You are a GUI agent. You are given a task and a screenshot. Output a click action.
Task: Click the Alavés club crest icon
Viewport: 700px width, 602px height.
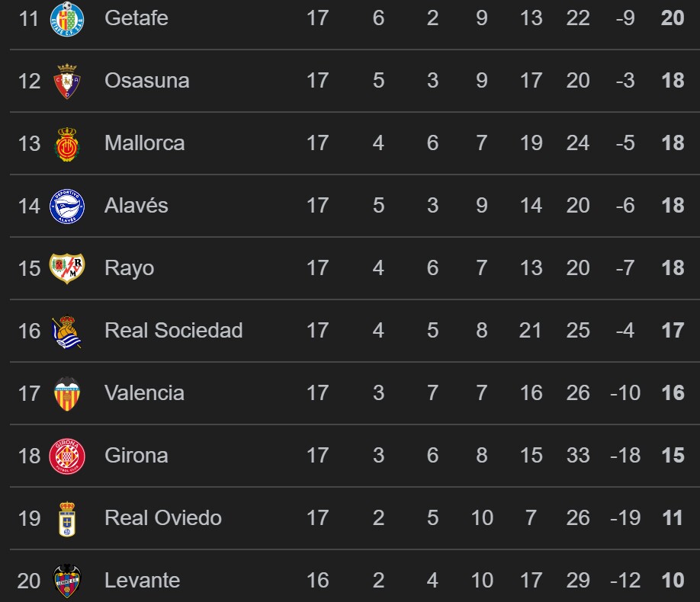tap(67, 206)
